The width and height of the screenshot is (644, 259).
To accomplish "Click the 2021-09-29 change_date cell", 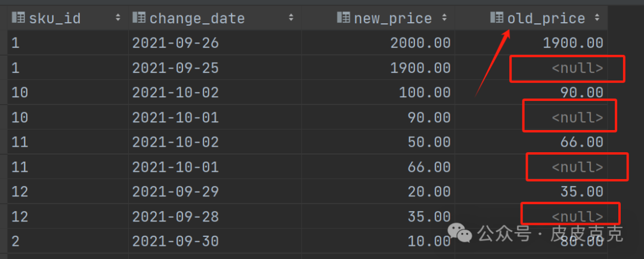I will (175, 192).
